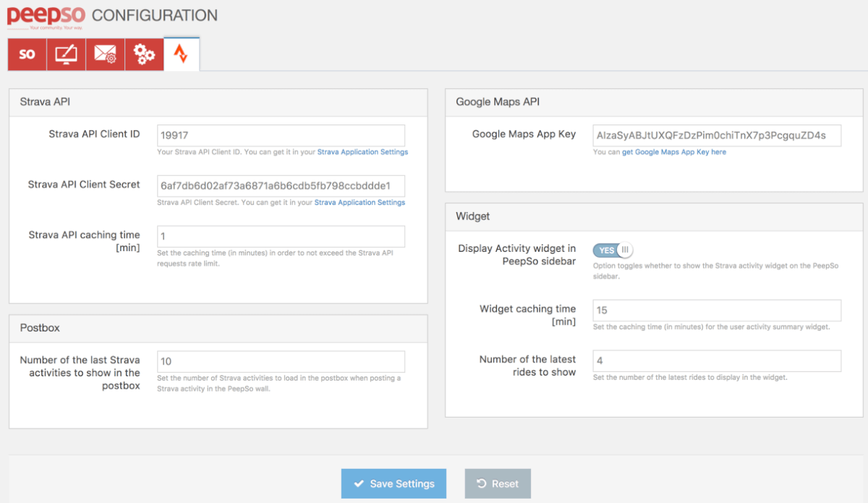The width and height of the screenshot is (868, 503).
Task: Open the monitor appearance tab icon
Action: point(66,54)
